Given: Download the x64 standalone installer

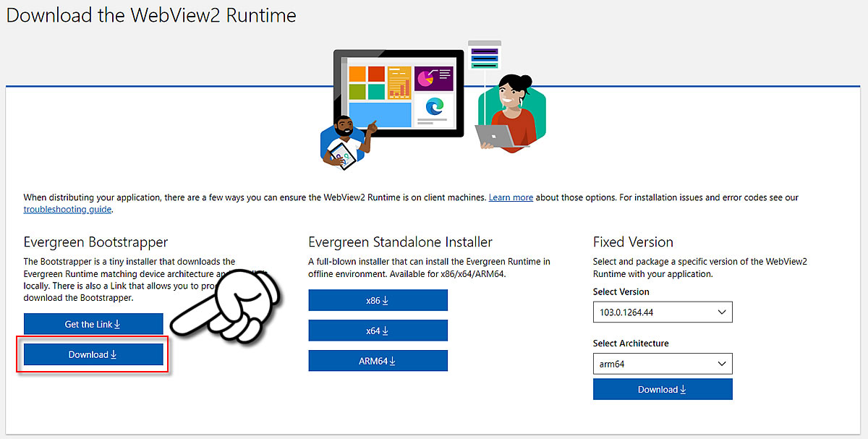Looking at the screenshot, I should click(378, 331).
